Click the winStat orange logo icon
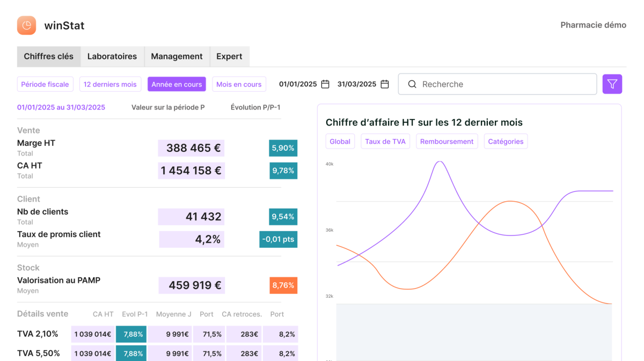The height and width of the screenshot is (361, 644). pos(26,25)
